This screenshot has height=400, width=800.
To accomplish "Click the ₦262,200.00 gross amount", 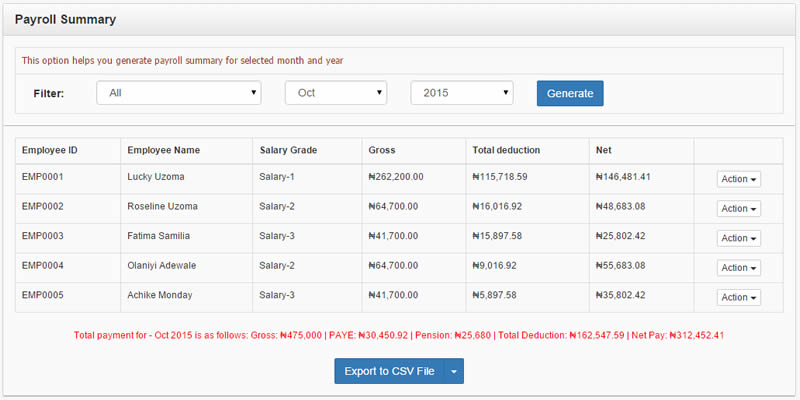I will 396,177.
